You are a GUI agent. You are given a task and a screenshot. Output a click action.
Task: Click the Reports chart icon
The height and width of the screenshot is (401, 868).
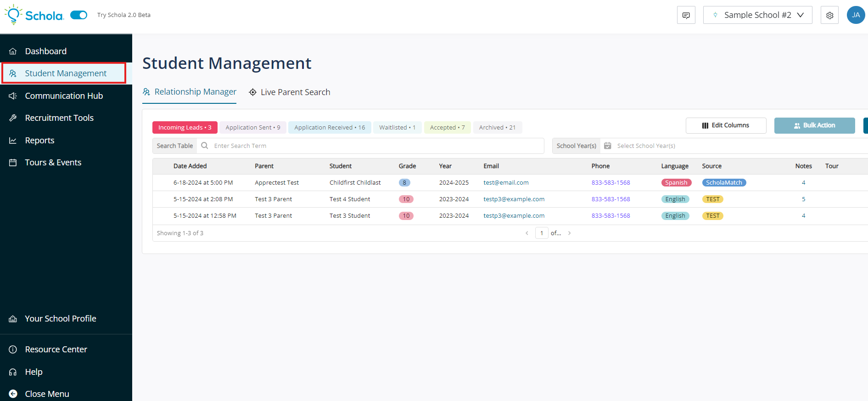click(13, 140)
